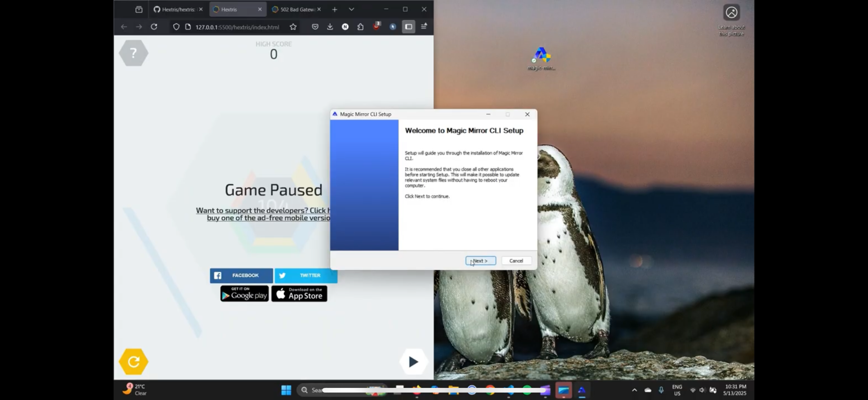This screenshot has height=400, width=868.
Task: Click the Next > button in setup
Action: tap(481, 260)
